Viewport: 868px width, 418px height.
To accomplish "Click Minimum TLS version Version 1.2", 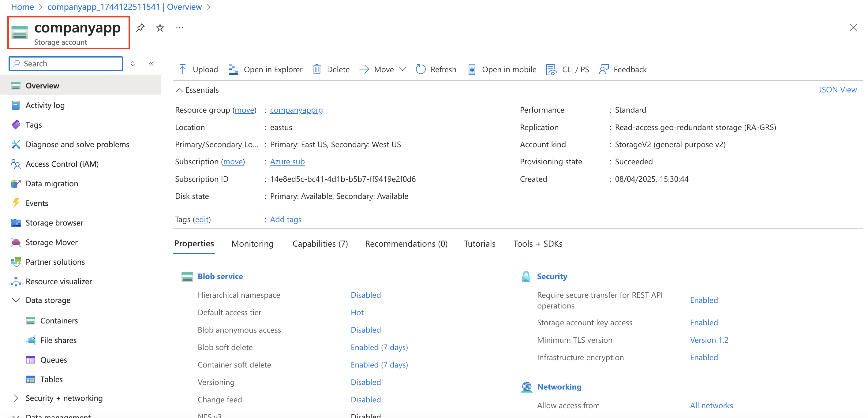I will coord(709,340).
